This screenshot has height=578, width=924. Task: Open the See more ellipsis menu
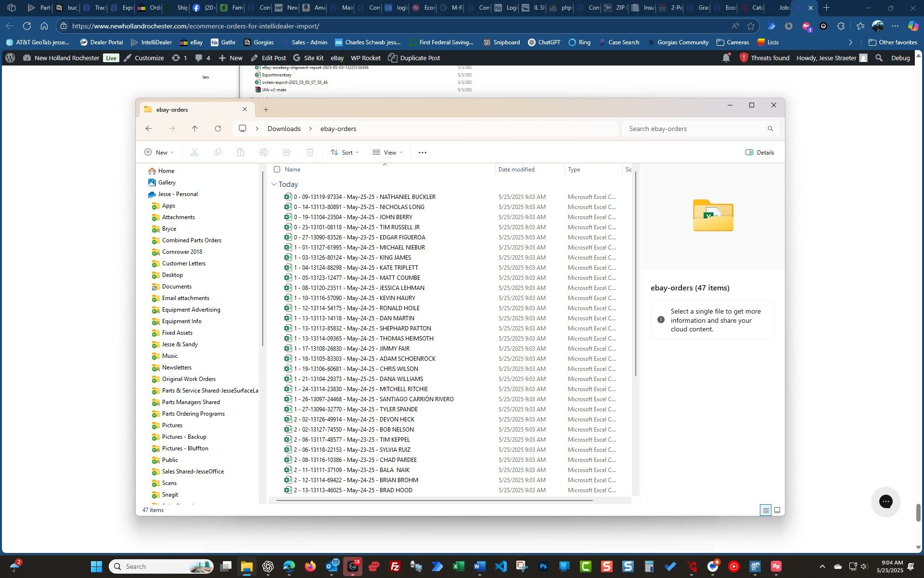tap(422, 153)
